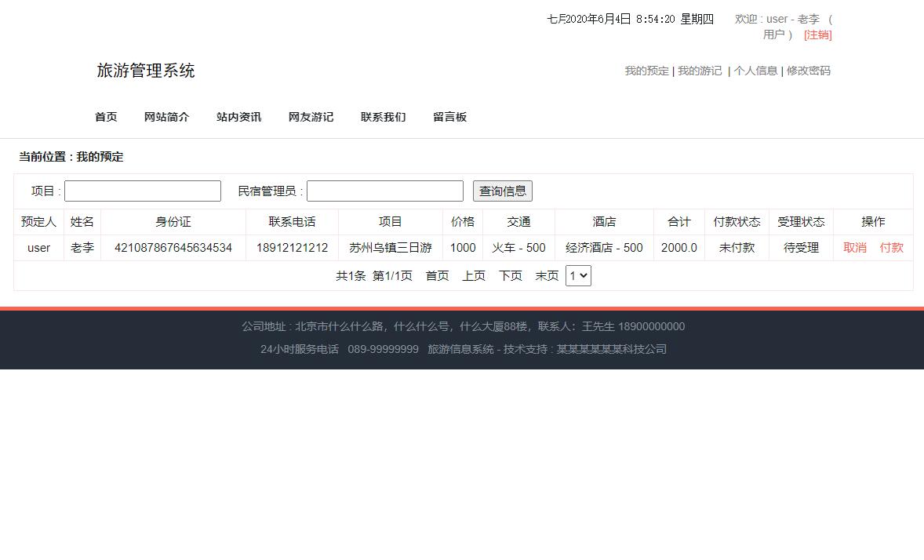The image size is (924, 560).
Task: Click inside the 项目 search input field
Action: coord(142,191)
